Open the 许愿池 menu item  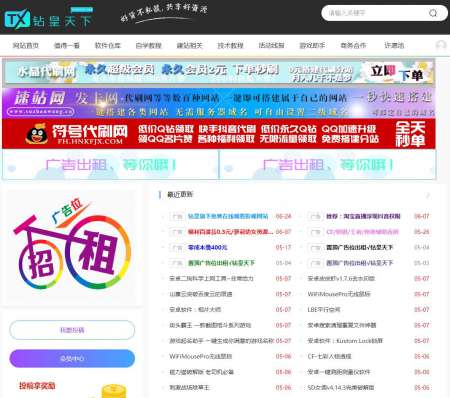coord(394,45)
